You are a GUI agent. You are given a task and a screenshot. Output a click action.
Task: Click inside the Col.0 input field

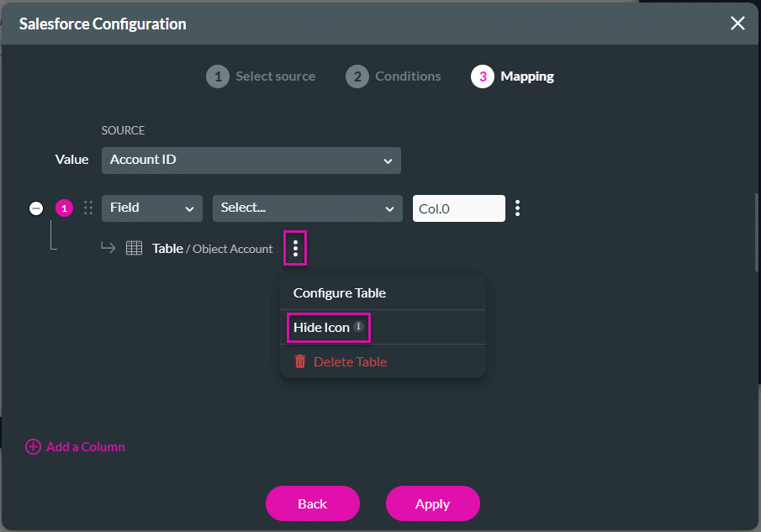tap(458, 208)
